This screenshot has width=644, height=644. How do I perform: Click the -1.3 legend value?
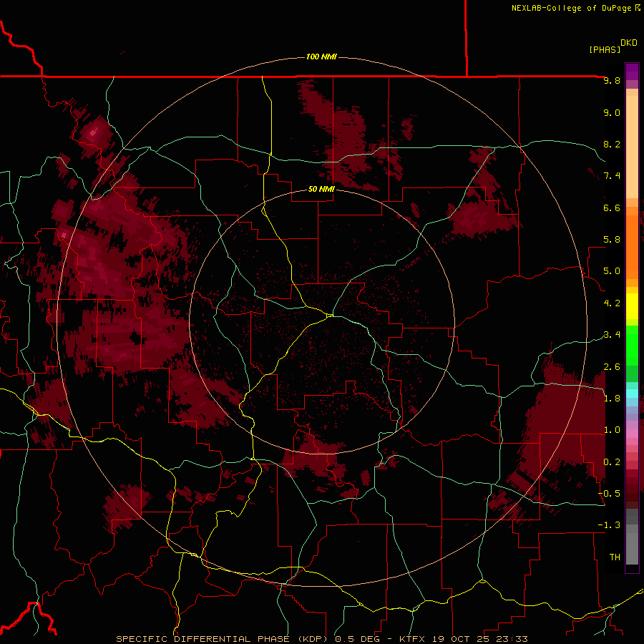(609, 525)
